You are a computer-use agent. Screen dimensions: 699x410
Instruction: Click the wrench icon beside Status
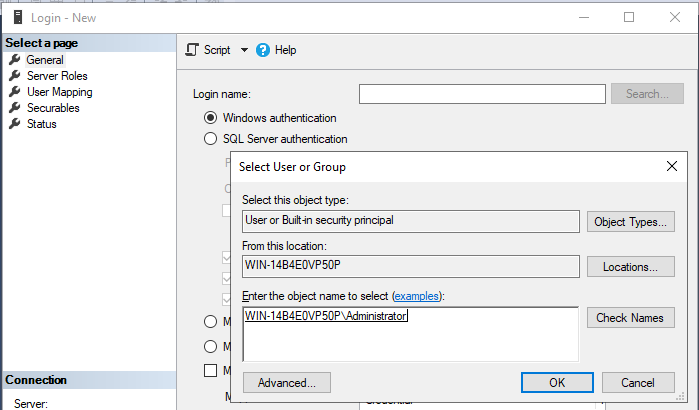[x=15, y=123]
